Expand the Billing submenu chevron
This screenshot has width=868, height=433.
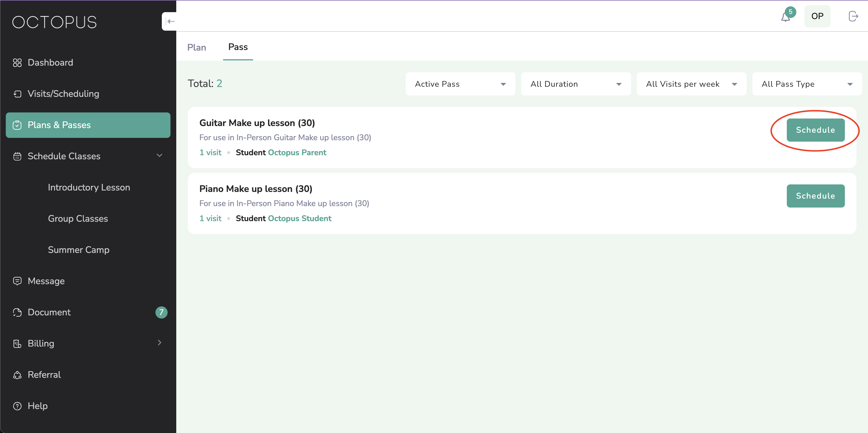[x=160, y=343]
